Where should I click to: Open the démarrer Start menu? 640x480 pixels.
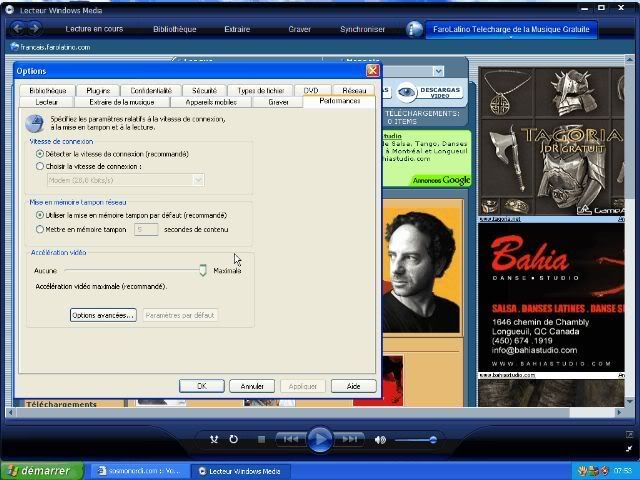pos(42,471)
